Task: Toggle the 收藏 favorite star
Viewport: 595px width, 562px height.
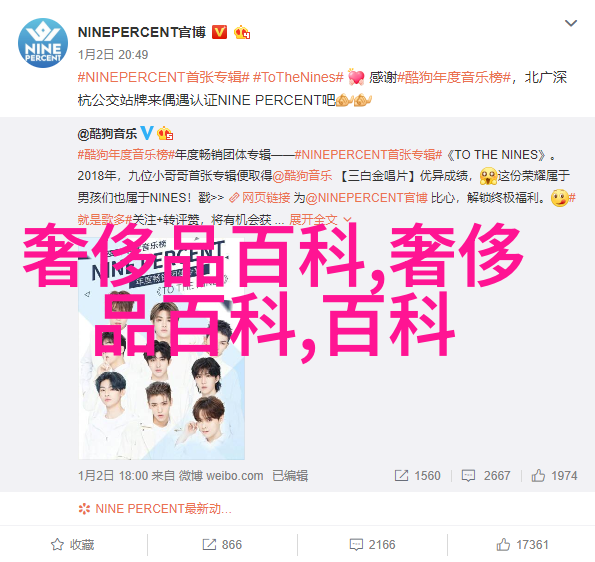Action: pyautogui.click(x=72, y=545)
